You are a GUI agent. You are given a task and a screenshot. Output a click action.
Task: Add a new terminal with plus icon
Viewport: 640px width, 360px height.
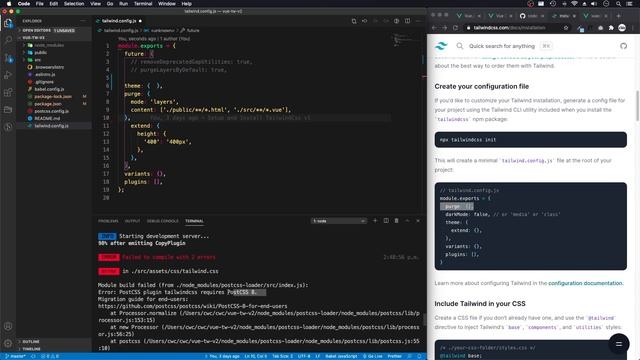375,221
